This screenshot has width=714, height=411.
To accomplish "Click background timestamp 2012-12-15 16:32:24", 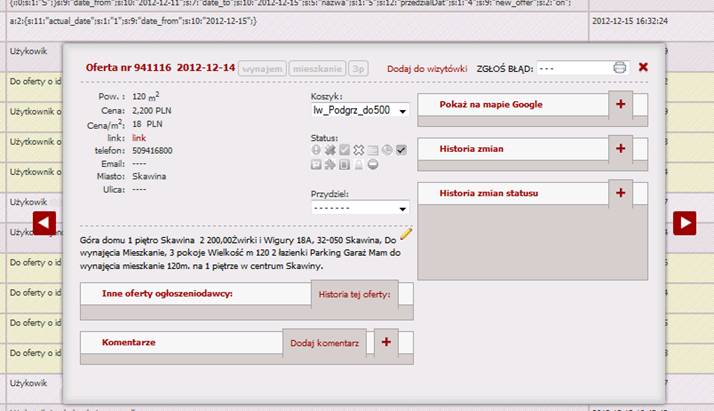I will pos(630,21).
